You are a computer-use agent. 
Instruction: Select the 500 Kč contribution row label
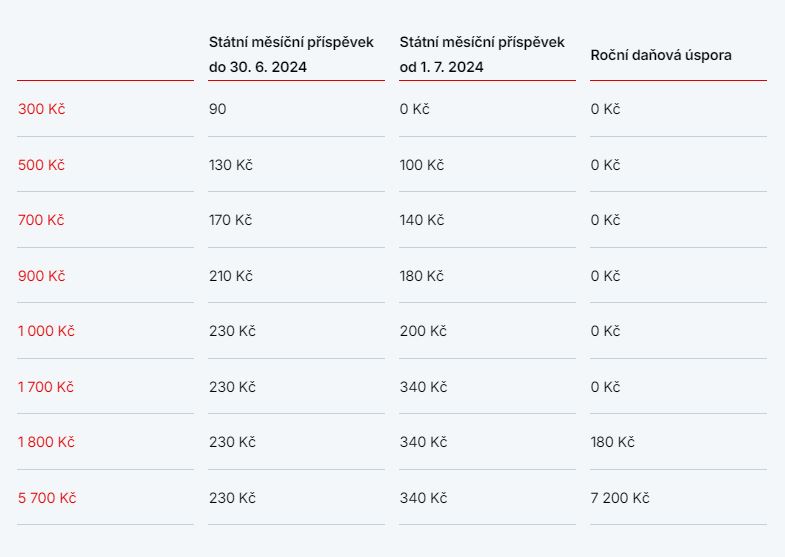(x=41, y=165)
